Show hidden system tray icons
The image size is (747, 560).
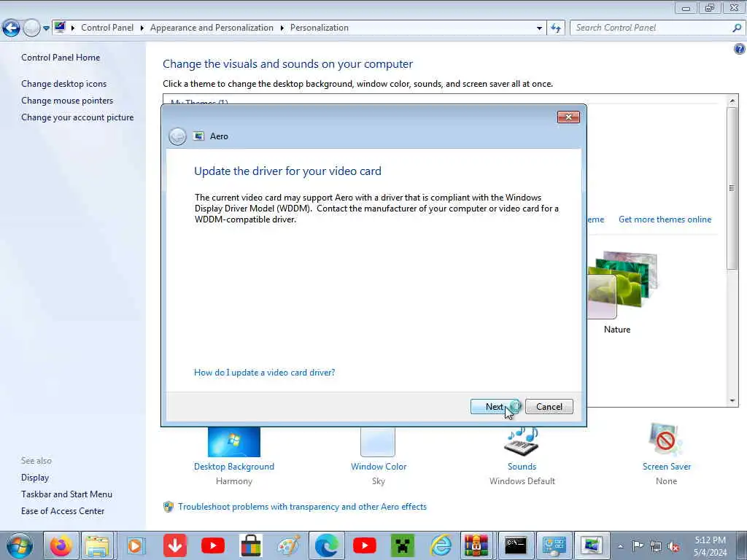coord(620,546)
